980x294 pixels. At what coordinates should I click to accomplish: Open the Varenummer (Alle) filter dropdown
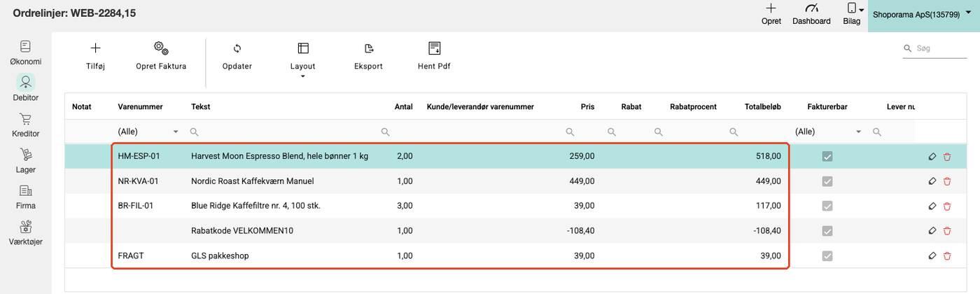point(176,132)
